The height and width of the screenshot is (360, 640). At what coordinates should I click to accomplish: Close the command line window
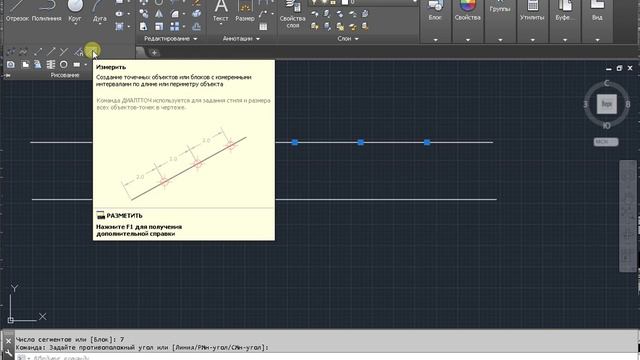[8, 341]
